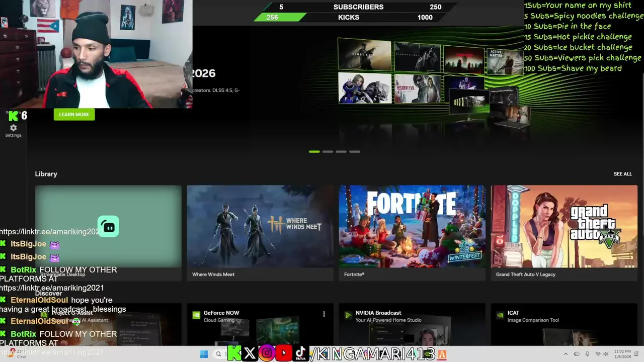The height and width of the screenshot is (362, 644).
Task: Click the Library section heading
Action: [x=46, y=174]
